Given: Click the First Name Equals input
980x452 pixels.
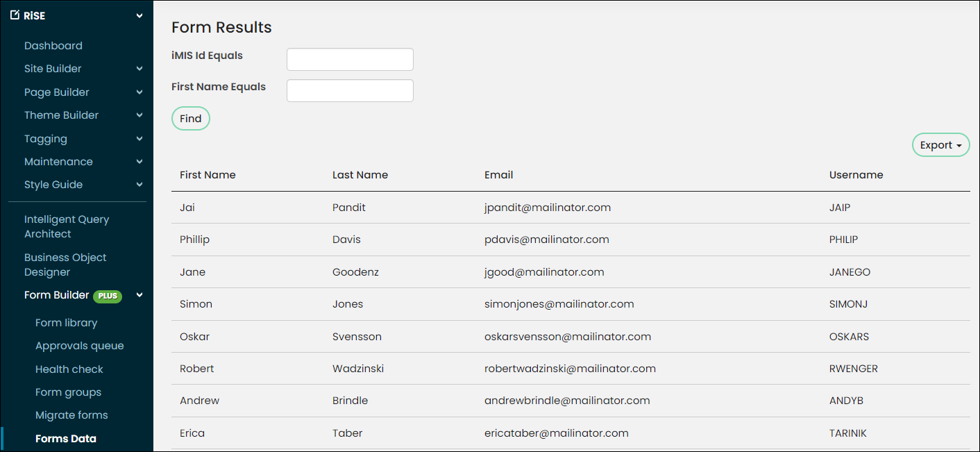Looking at the screenshot, I should tap(350, 90).
